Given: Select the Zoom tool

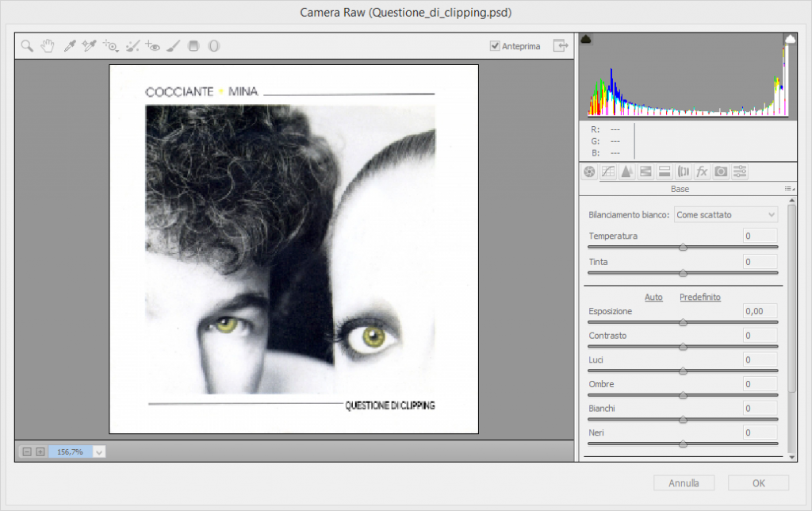Looking at the screenshot, I should (x=27, y=46).
